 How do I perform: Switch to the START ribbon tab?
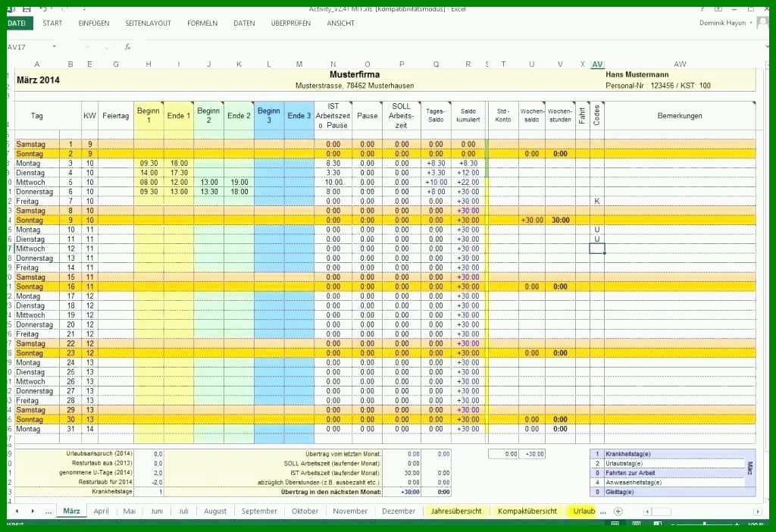pyautogui.click(x=52, y=23)
